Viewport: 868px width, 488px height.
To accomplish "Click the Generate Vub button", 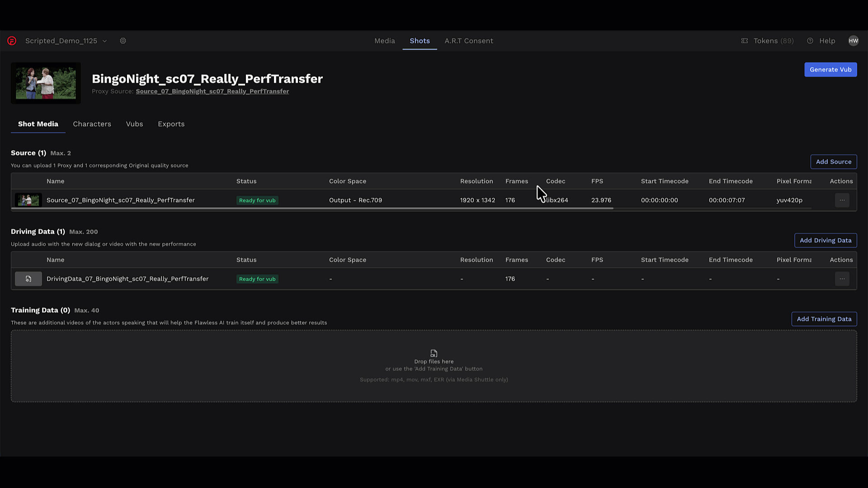I will pos(830,70).
